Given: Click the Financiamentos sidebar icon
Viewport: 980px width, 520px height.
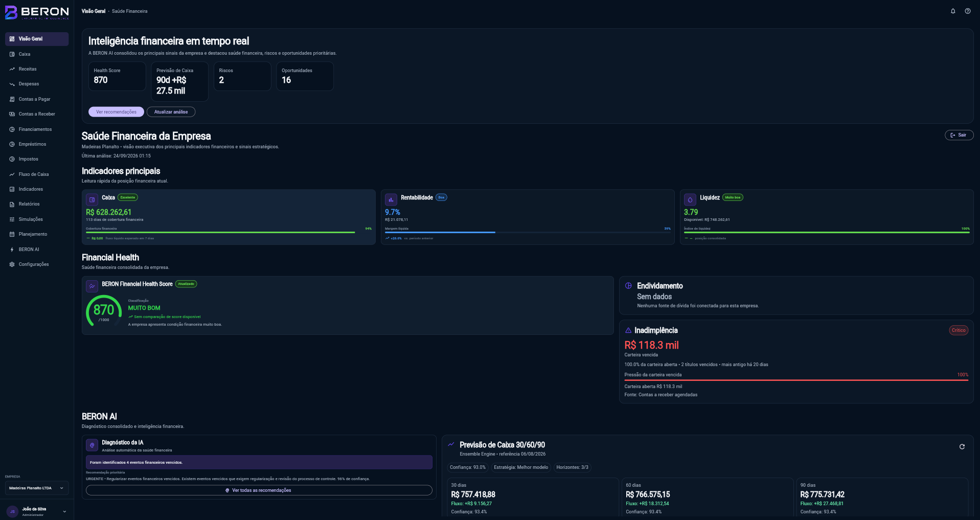Looking at the screenshot, I should click(x=12, y=129).
